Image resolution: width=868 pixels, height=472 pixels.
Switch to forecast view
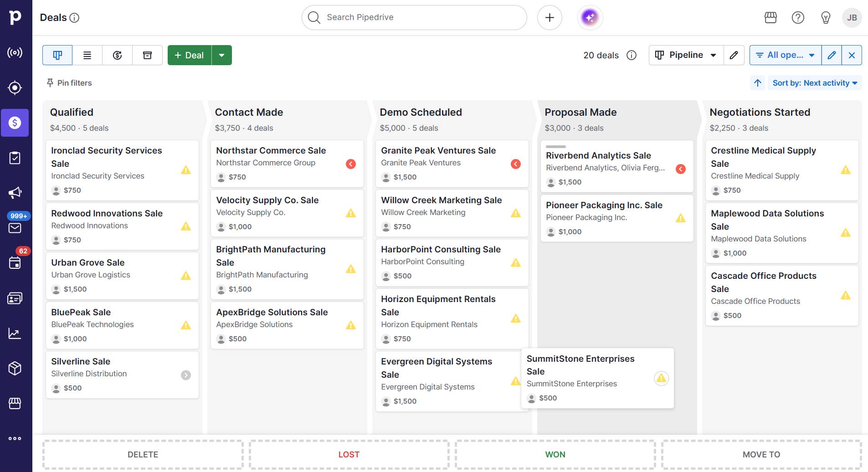coord(117,55)
